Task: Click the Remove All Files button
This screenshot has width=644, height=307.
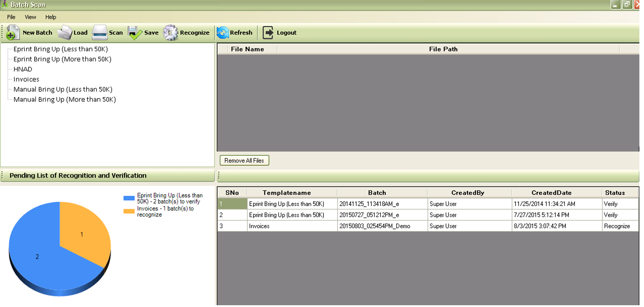Action: [244, 160]
